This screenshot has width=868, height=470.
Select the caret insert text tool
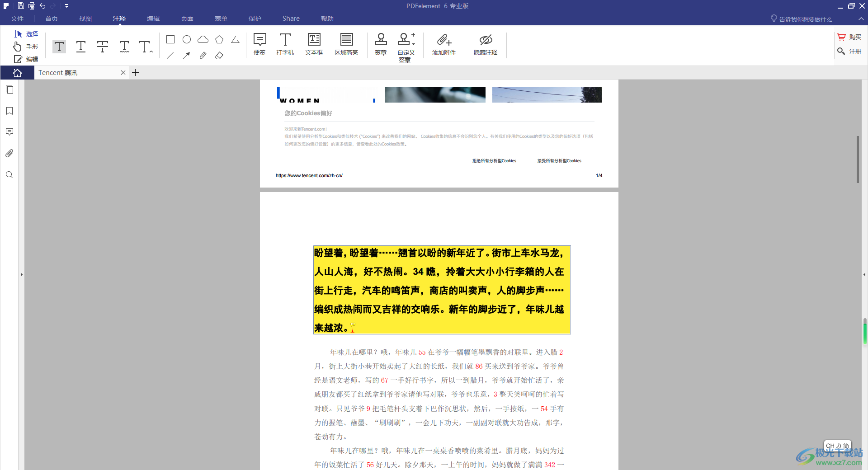[145, 47]
